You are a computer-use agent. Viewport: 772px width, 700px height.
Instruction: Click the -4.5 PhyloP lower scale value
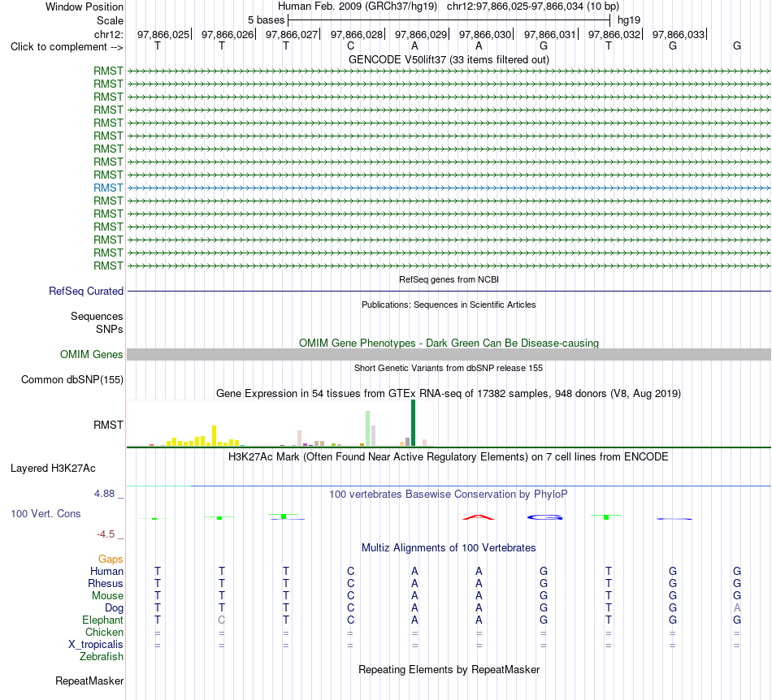106,534
